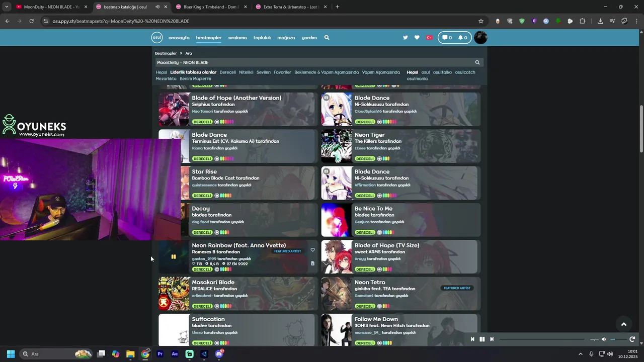The width and height of the screenshot is (644, 362).
Task: Open beatmapler menu in navbar
Action: click(209, 38)
